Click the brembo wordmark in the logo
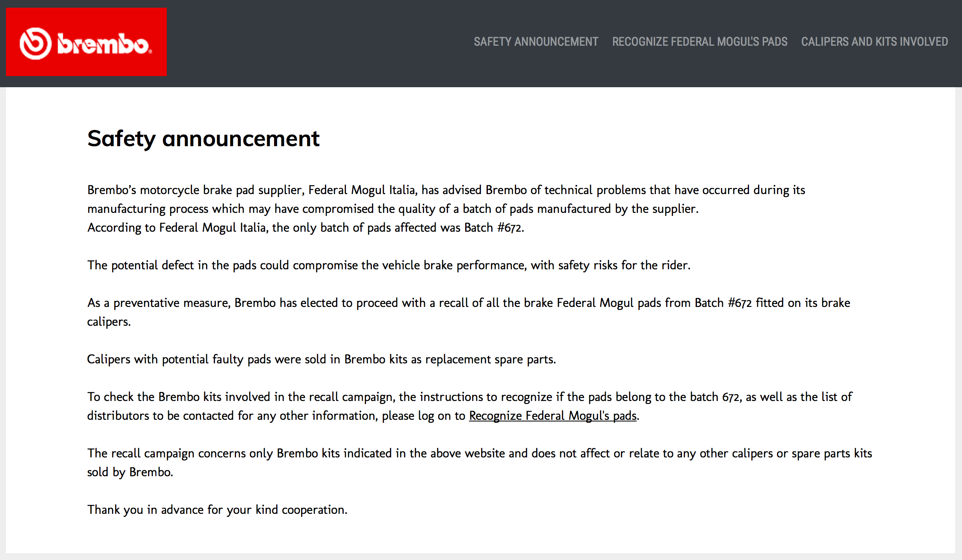This screenshot has height=560, width=962. click(x=103, y=44)
